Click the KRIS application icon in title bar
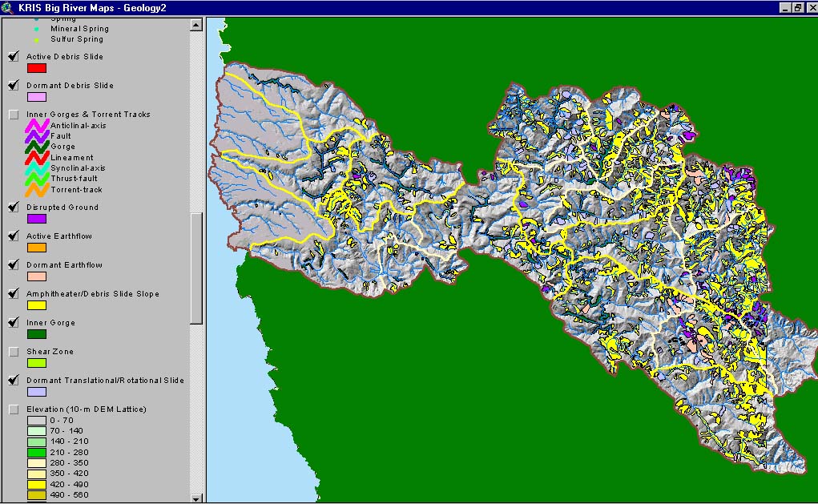 pyautogui.click(x=7, y=8)
